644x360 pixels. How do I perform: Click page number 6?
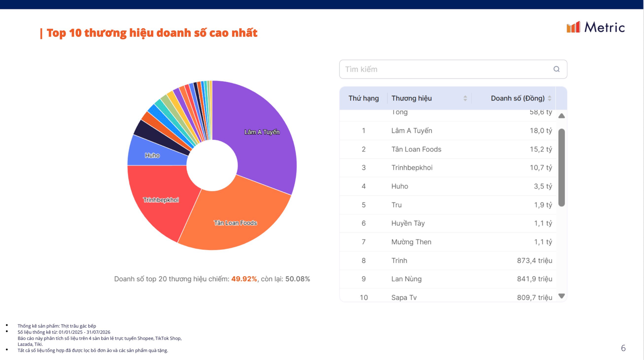click(623, 348)
